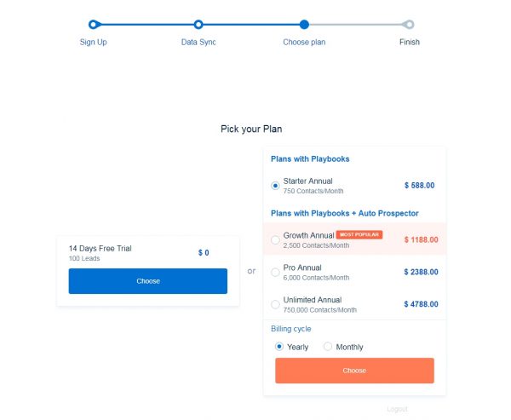511x420 pixels.
Task: Click the Sign Up step circle
Action: tap(93, 25)
